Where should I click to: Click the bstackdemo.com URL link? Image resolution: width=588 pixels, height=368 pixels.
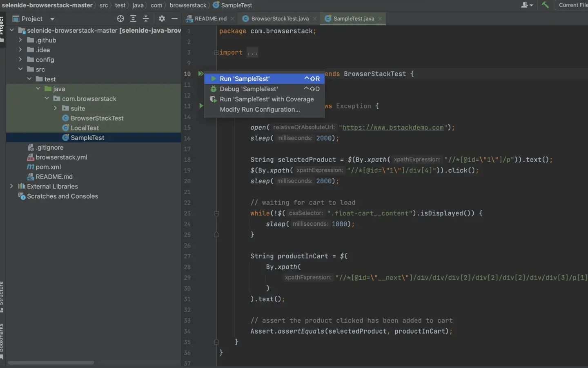tap(393, 128)
